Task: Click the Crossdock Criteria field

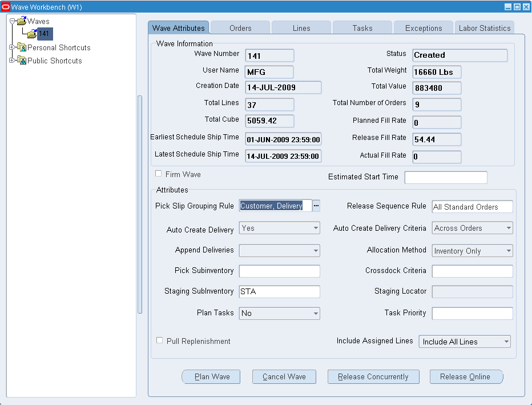Action: (472, 271)
